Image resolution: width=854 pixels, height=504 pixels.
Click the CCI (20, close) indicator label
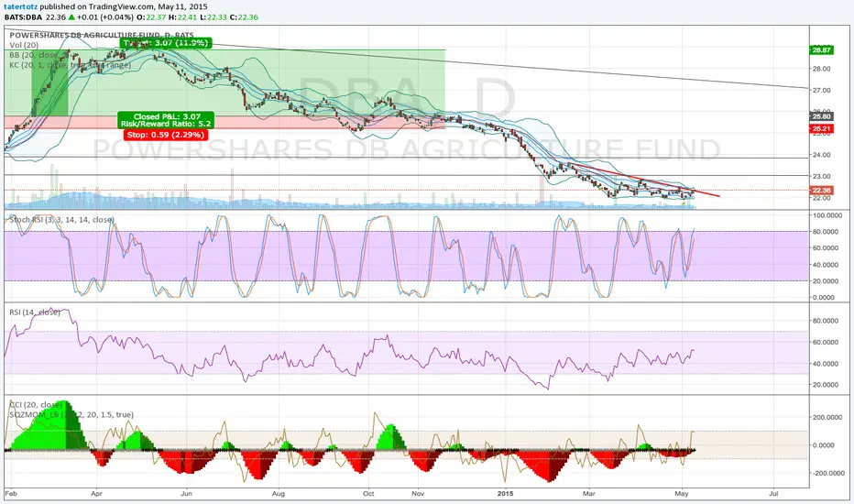[x=36, y=405]
